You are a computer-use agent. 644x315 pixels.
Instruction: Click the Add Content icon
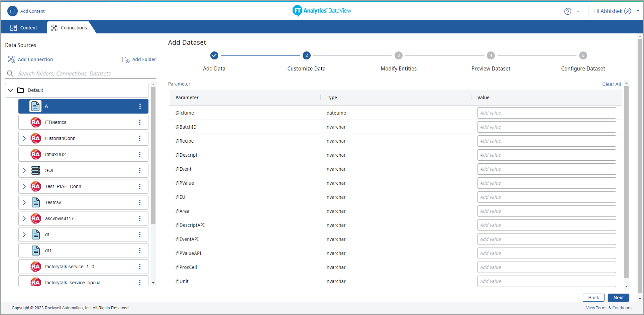(12, 11)
